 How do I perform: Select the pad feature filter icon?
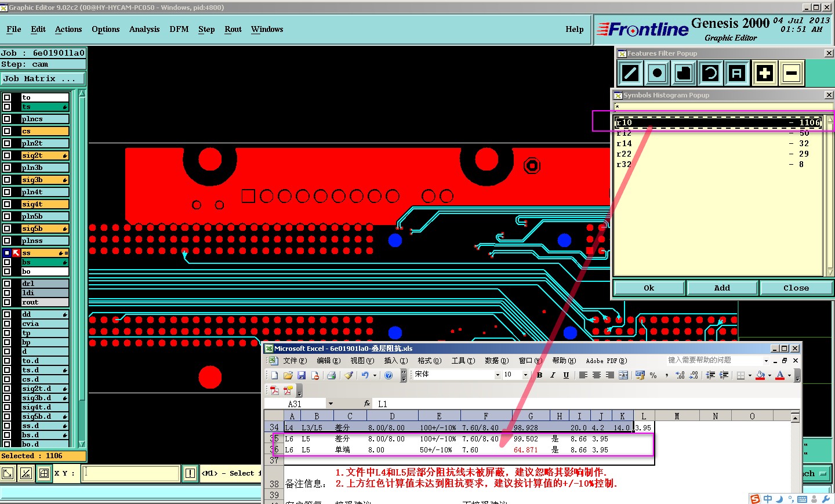point(657,73)
